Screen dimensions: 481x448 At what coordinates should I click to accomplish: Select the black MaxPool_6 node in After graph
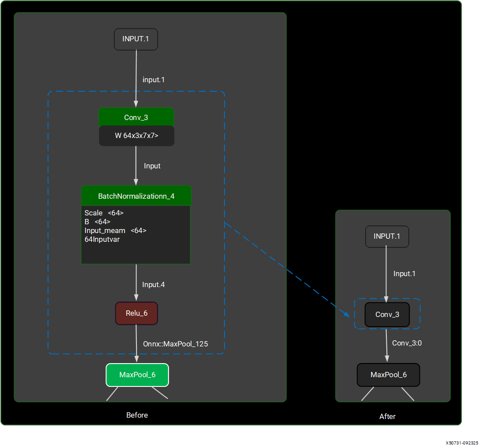point(388,375)
